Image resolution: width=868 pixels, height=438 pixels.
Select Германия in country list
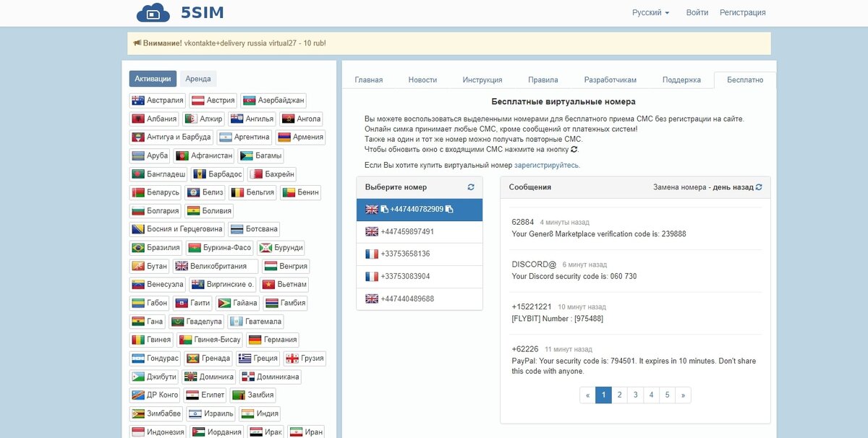pyautogui.click(x=272, y=340)
